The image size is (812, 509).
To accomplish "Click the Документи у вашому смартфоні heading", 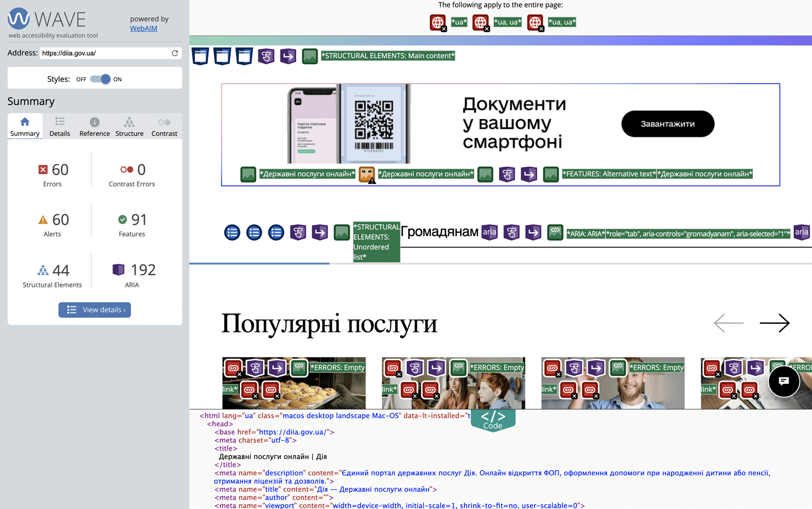I will click(x=514, y=123).
